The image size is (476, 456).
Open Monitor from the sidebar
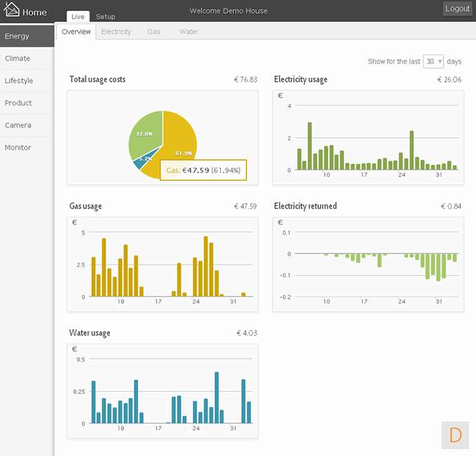[18, 148]
